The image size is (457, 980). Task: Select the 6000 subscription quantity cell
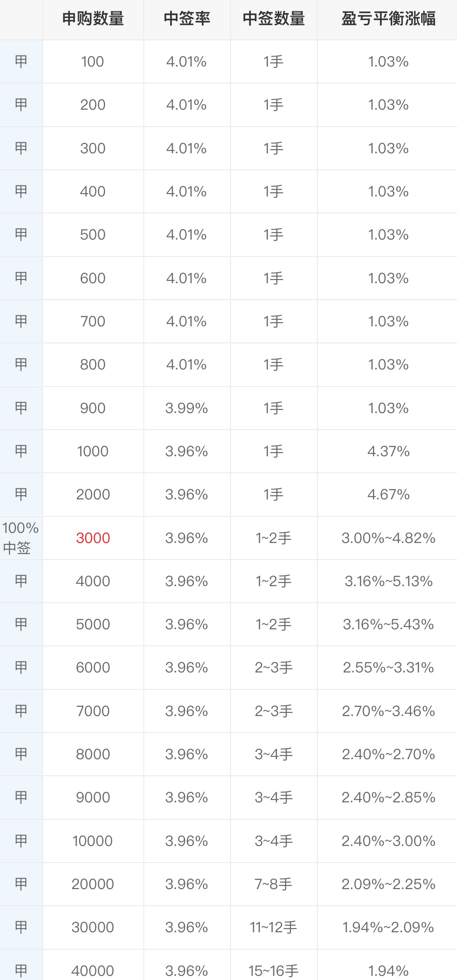(93, 667)
